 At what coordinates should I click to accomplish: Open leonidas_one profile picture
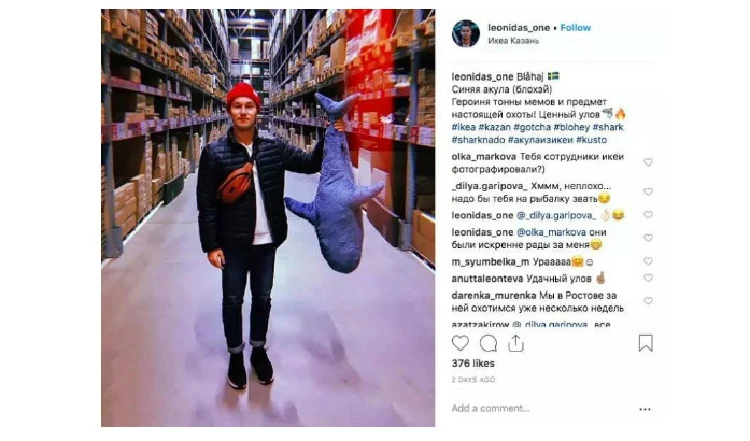tap(465, 33)
